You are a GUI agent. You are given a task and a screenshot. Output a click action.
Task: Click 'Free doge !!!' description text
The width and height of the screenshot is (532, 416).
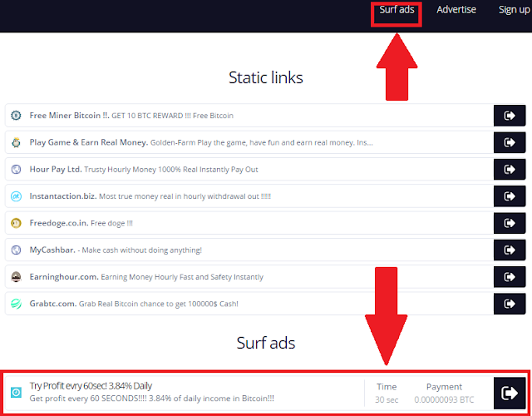click(x=111, y=224)
